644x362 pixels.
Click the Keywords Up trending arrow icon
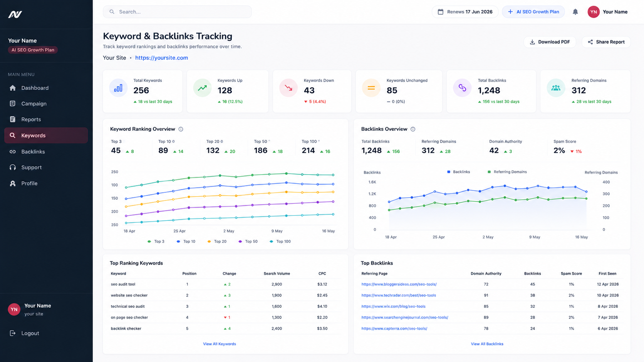202,88
